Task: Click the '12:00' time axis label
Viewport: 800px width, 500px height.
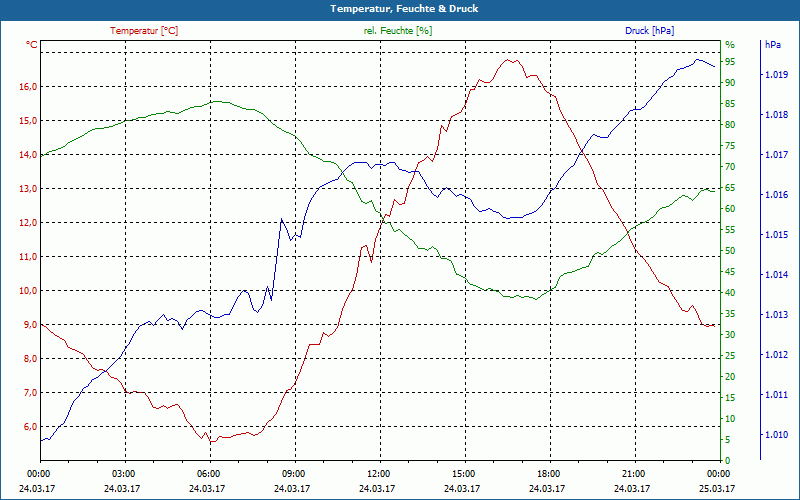Action: [378, 474]
